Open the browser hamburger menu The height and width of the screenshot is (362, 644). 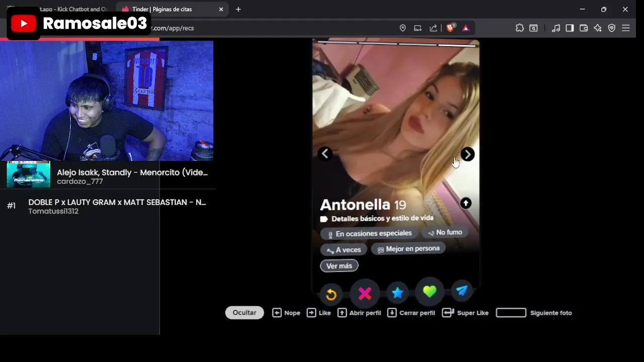626,28
